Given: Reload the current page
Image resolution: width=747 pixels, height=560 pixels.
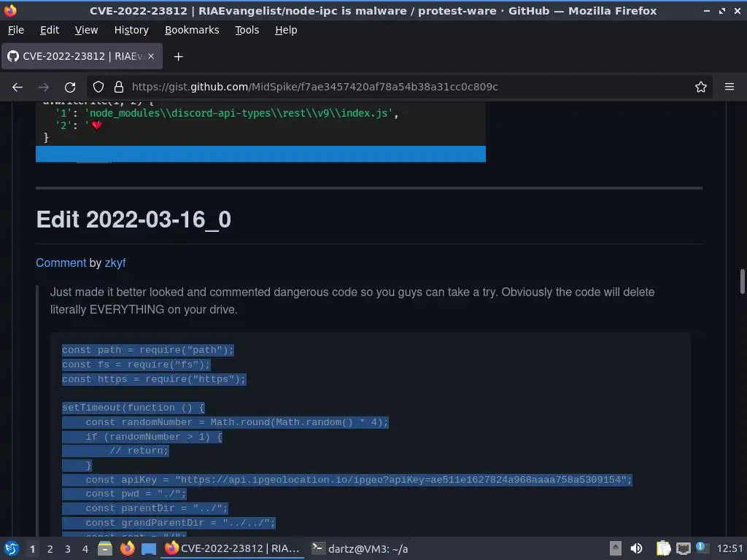Looking at the screenshot, I should click(70, 87).
